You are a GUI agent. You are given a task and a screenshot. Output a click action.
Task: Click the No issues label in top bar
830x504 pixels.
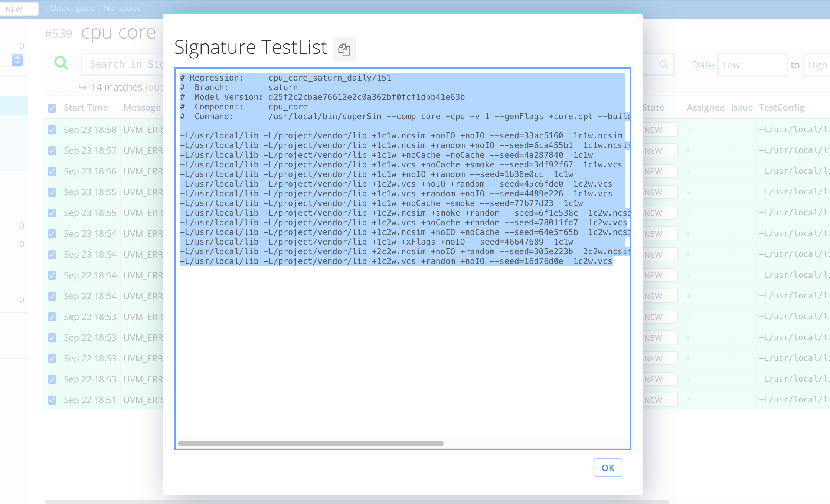122,8
